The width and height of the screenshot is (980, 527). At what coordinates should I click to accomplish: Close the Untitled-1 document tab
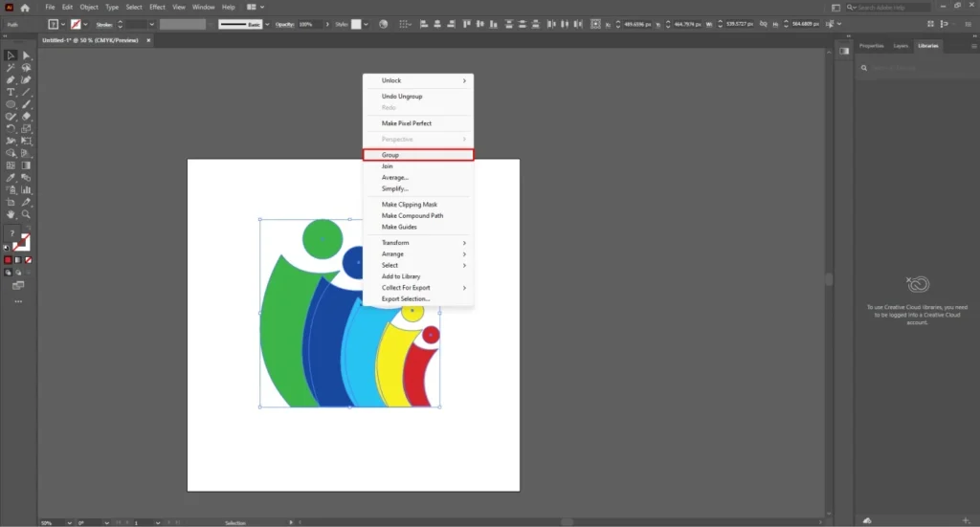click(148, 40)
